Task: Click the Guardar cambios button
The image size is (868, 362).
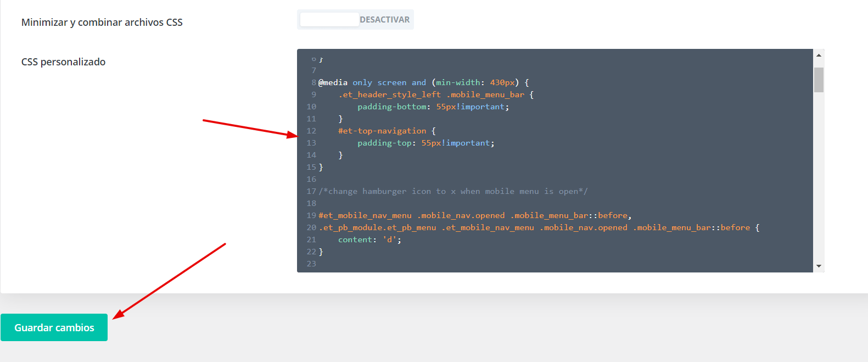Action: [x=54, y=327]
